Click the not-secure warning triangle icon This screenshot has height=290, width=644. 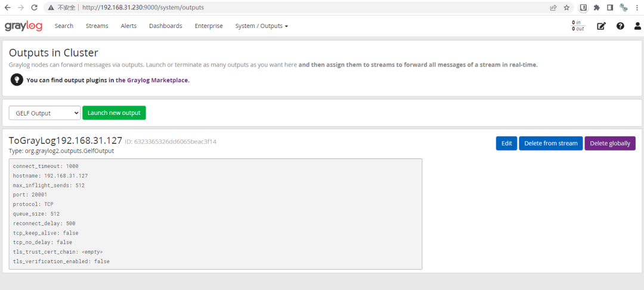click(x=51, y=7)
